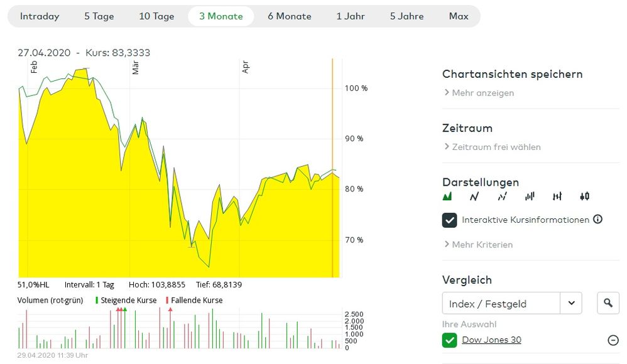Image resolution: width=627 pixels, height=364 pixels.
Task: Click the magnifier search button under Vergleich
Action: tap(608, 304)
